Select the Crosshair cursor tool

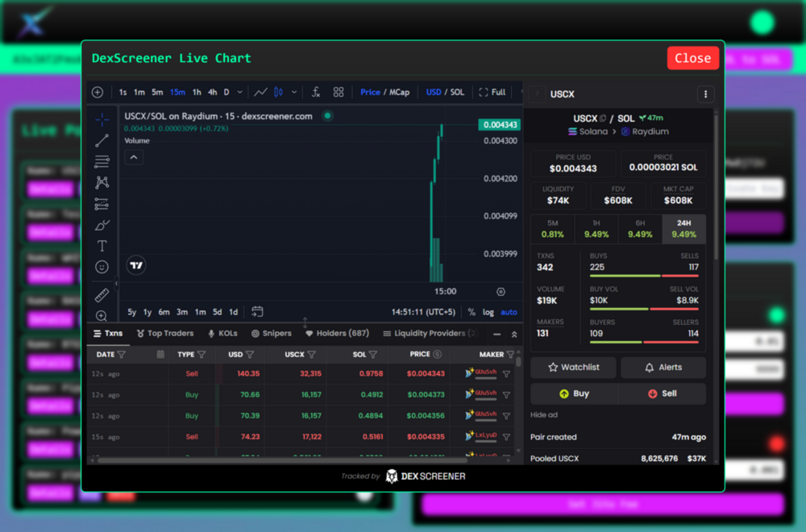click(102, 119)
